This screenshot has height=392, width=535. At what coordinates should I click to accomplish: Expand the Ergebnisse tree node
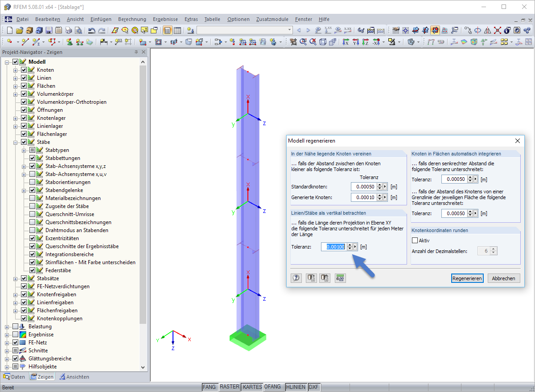coord(7,335)
